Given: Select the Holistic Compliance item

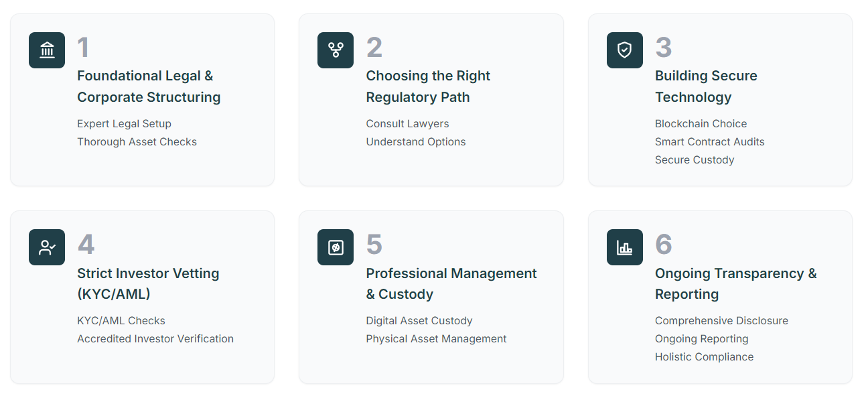Looking at the screenshot, I should [704, 357].
